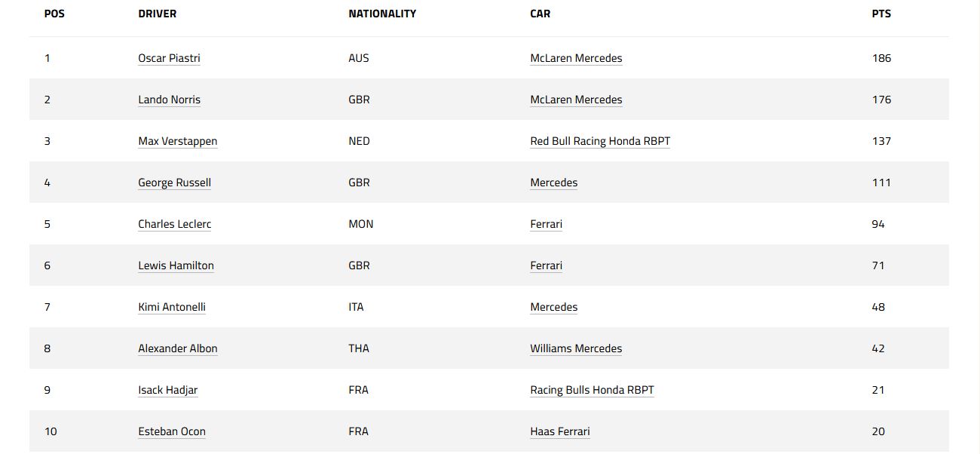980x454 pixels.
Task: Open Lando Norris driver page
Action: [x=169, y=100]
